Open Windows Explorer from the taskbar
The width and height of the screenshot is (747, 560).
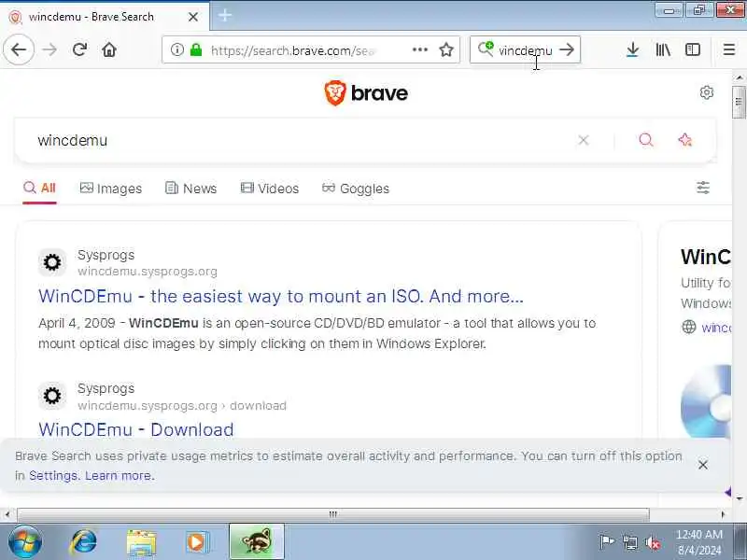pos(141,542)
